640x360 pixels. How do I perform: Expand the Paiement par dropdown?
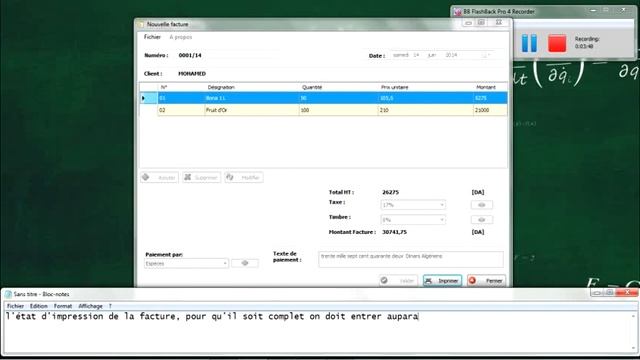(225, 264)
